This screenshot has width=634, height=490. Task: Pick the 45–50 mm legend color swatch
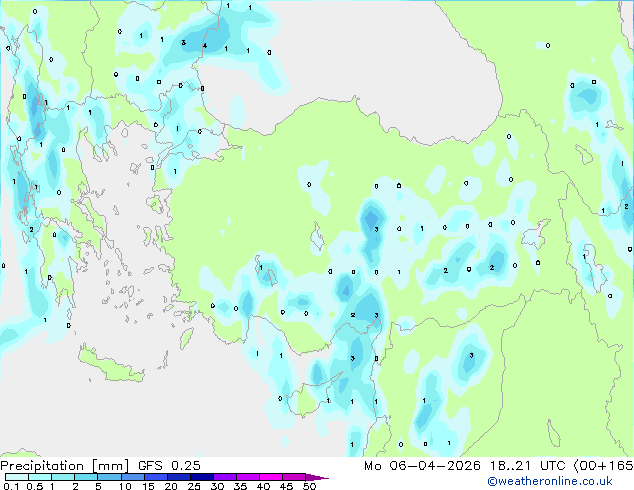point(294,477)
